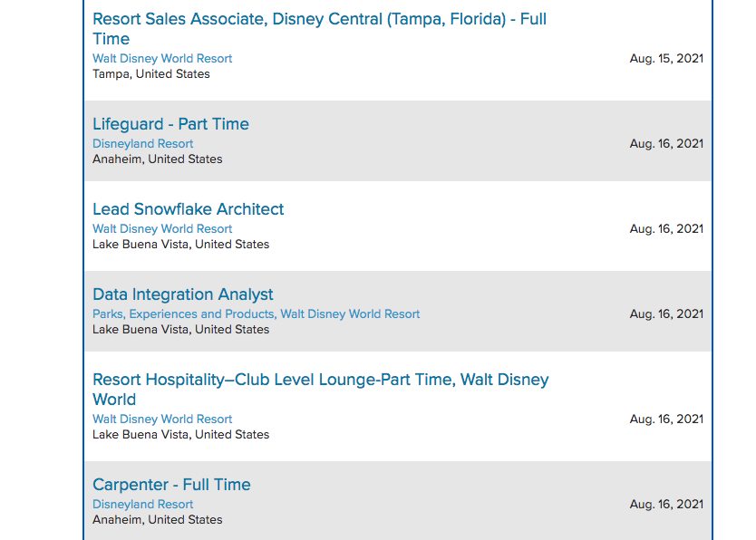Open Resort Hospitality–Club Level Lounge job
756x540 pixels.
pyautogui.click(x=320, y=380)
